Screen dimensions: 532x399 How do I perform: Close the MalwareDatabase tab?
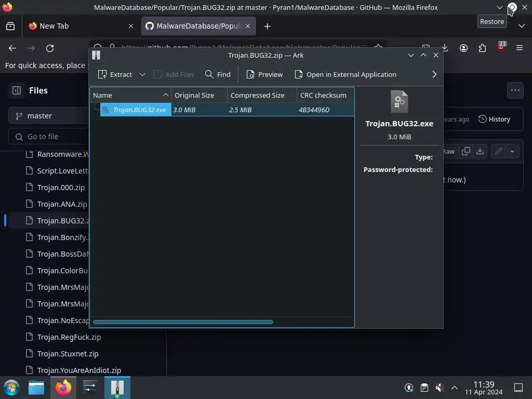[248, 26]
